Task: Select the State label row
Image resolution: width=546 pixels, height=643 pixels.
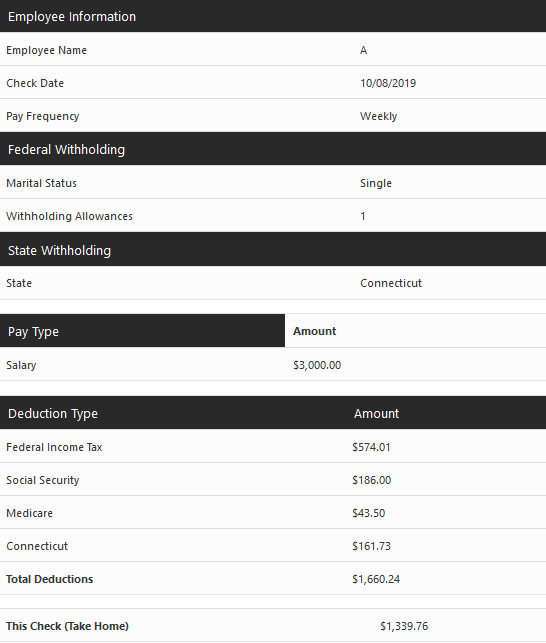Action: 273,283
